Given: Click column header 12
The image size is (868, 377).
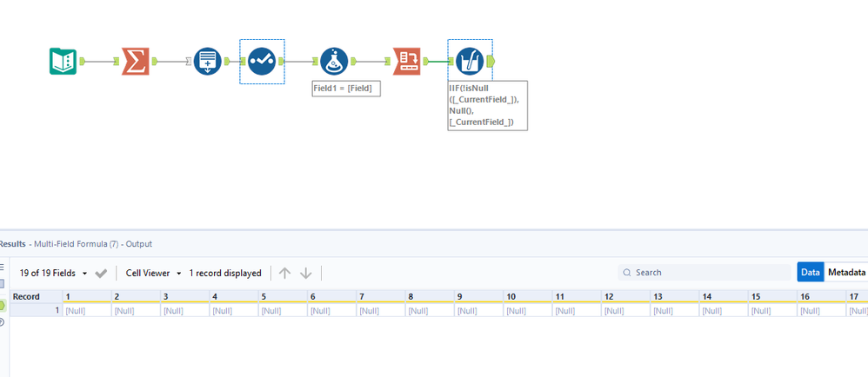Looking at the screenshot, I should [x=625, y=297].
